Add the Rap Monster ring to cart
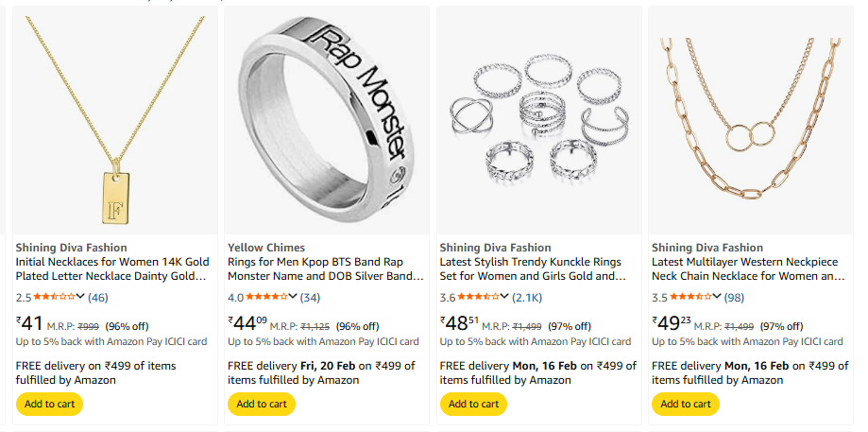Screen dimensions: 868x432 tap(262, 404)
